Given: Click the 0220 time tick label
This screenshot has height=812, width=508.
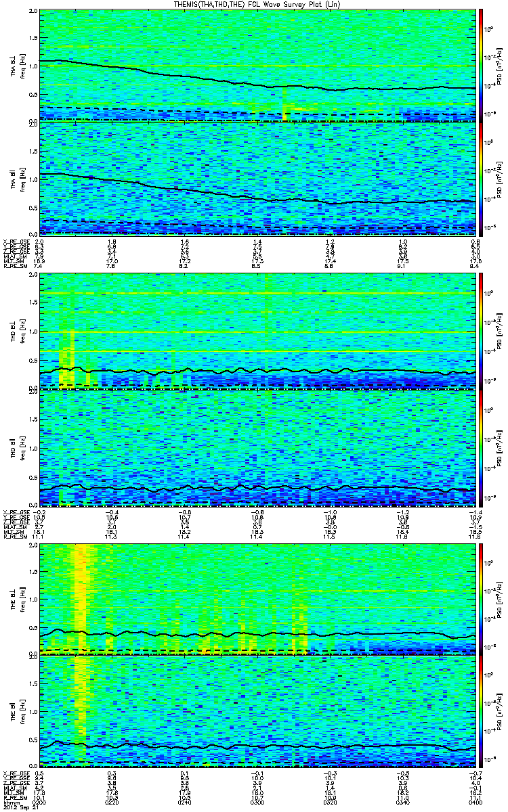Looking at the screenshot, I should 112,803.
